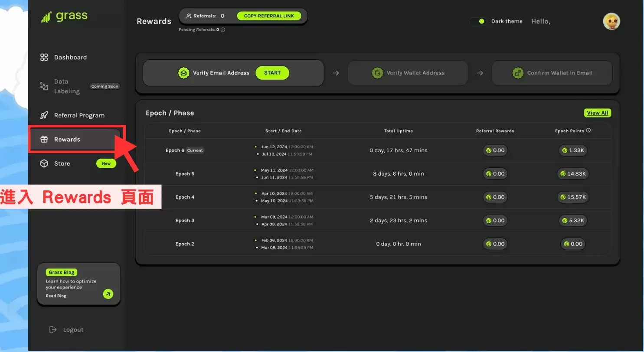Click the Epoch 3 row label

point(185,221)
